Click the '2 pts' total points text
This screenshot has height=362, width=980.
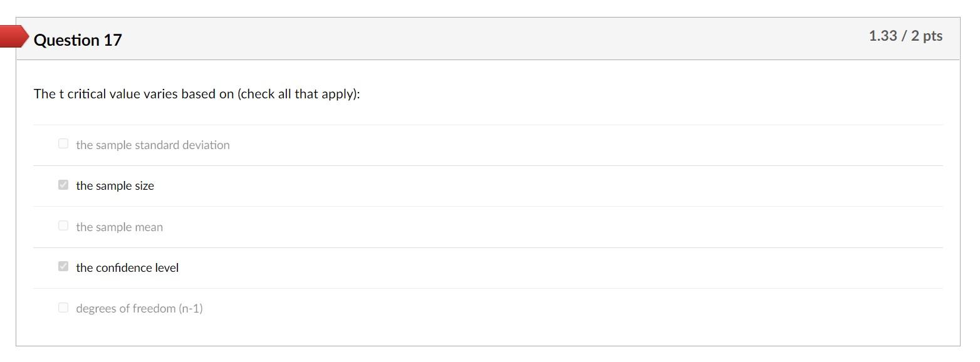coord(927,36)
